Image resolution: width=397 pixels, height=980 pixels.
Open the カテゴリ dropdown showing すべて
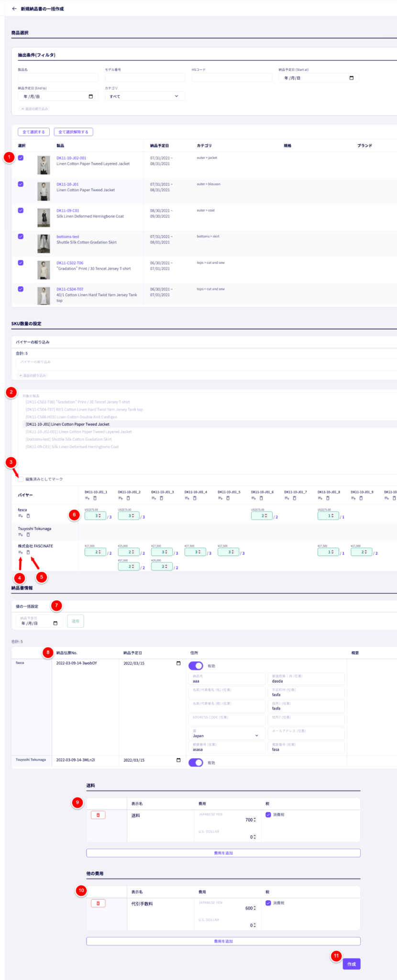pyautogui.click(x=144, y=96)
